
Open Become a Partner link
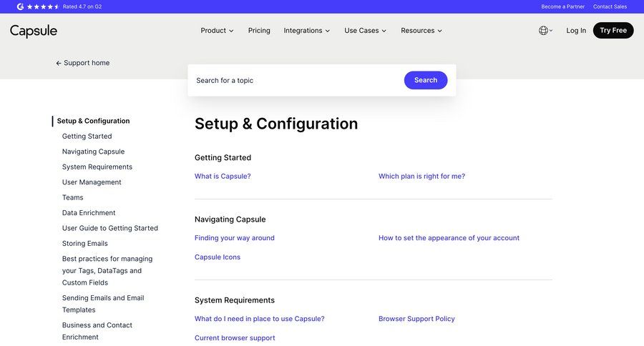click(562, 6)
